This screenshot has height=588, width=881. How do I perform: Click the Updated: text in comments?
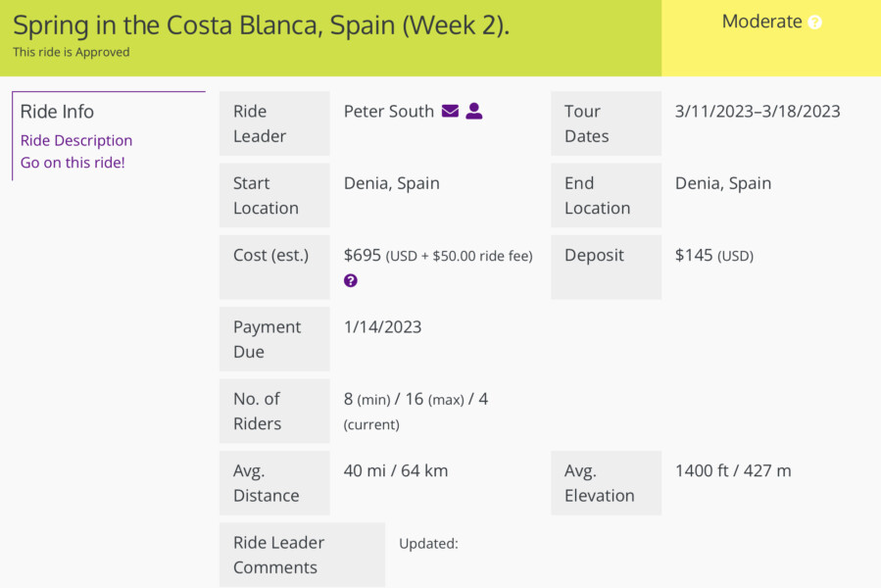tap(428, 544)
